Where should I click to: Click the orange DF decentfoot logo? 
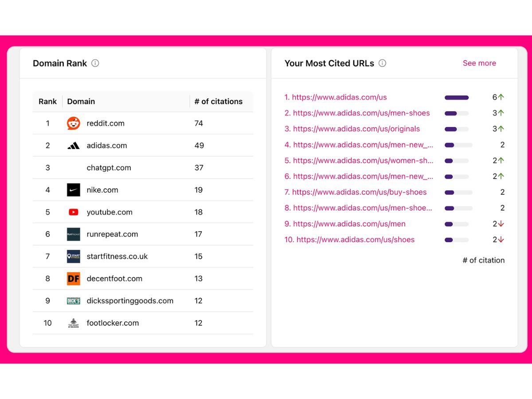(x=74, y=278)
